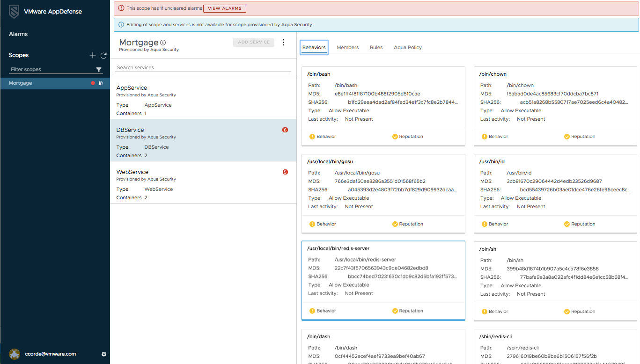Click Behavior status icon on /bin/bash card
Viewport: 640px width, 364px height.
[312, 137]
